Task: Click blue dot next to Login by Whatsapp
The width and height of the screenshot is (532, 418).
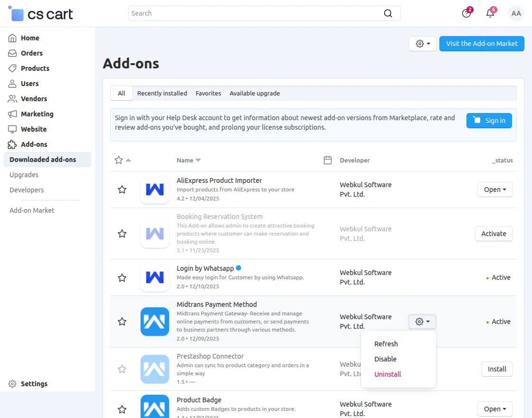Action: pos(238,268)
